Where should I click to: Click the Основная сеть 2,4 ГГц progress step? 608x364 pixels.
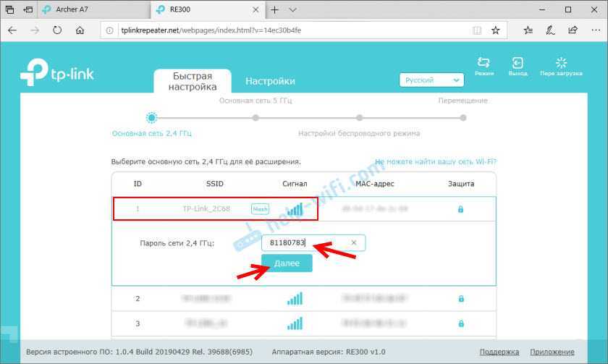point(151,118)
